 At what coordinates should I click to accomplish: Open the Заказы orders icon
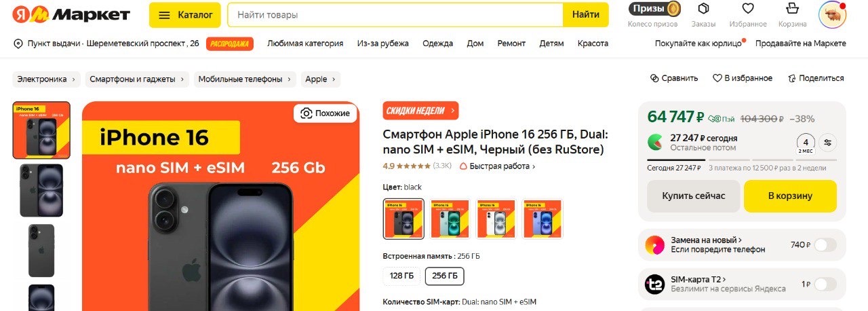(703, 9)
